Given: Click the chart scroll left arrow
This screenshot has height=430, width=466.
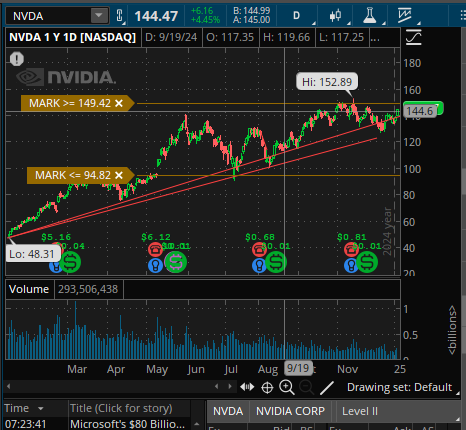Looking at the screenshot, I should point(9,387).
